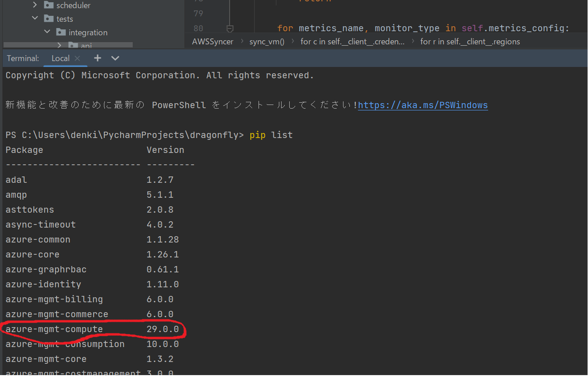The image size is (588, 376).
Task: Click the PowerShell prompt path text
Action: pos(125,135)
